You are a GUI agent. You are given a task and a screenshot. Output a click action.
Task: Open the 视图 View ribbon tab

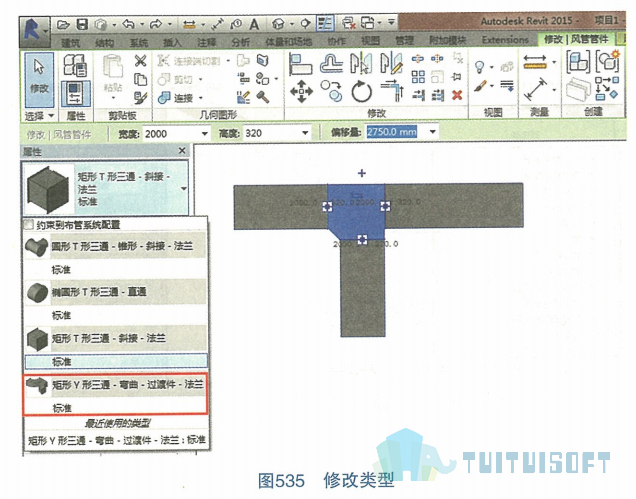pyautogui.click(x=370, y=41)
